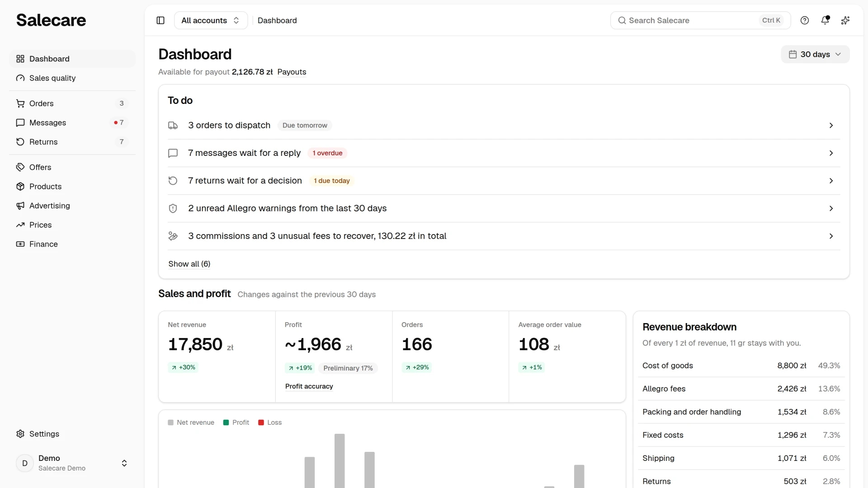
Task: Open the help question-mark icon
Action: (x=805, y=20)
